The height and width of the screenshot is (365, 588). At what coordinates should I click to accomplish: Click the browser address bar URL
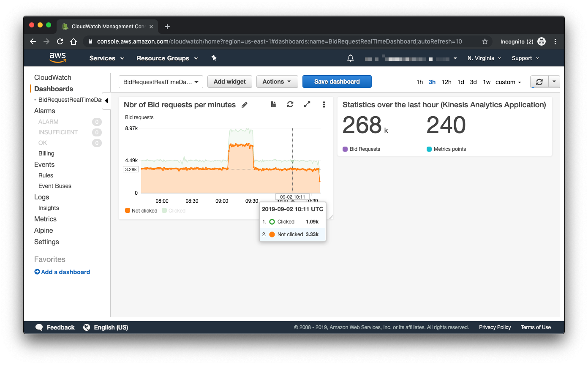tap(279, 41)
